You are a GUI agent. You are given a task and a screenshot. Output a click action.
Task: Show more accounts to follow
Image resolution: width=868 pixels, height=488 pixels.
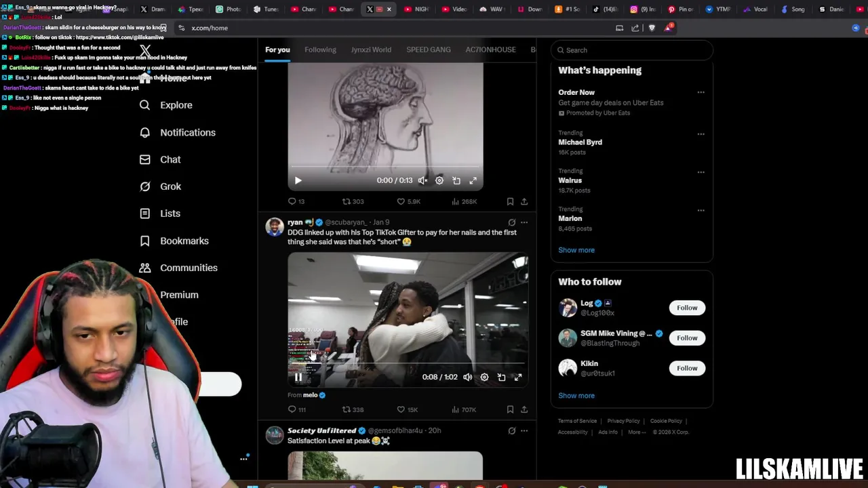click(x=576, y=396)
